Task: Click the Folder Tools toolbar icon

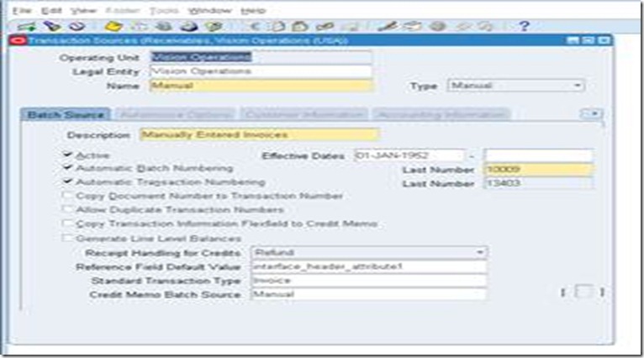Action: (x=487, y=27)
